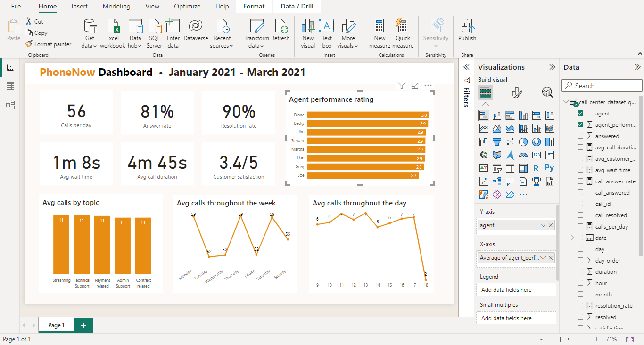Click New measure button

[x=380, y=33]
